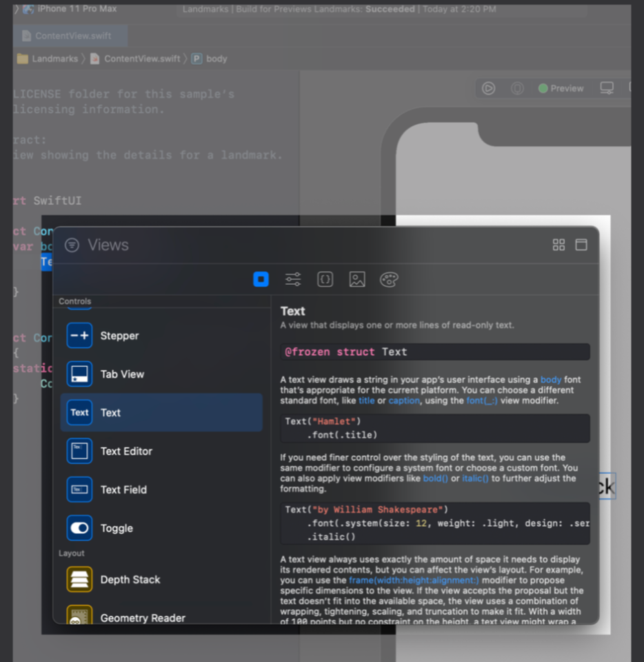Click the SwiftUI import line in editor
The width and height of the screenshot is (644, 662).
pyautogui.click(x=48, y=201)
